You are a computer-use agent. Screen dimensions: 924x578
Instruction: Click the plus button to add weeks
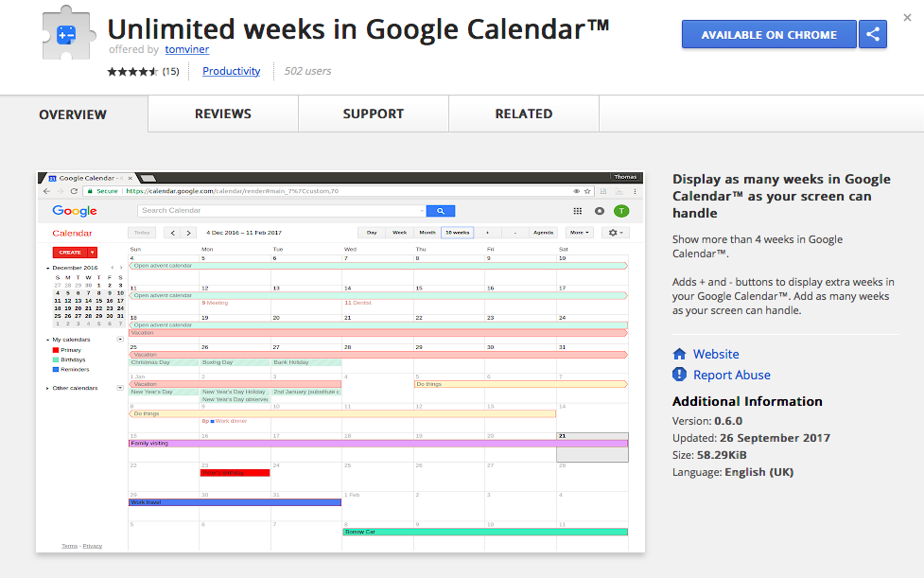[487, 233]
